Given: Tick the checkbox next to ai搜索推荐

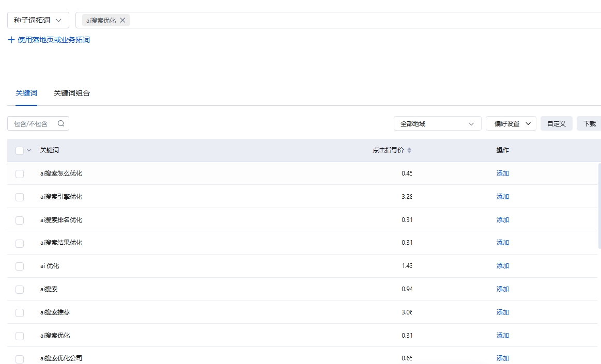Looking at the screenshot, I should coord(20,313).
